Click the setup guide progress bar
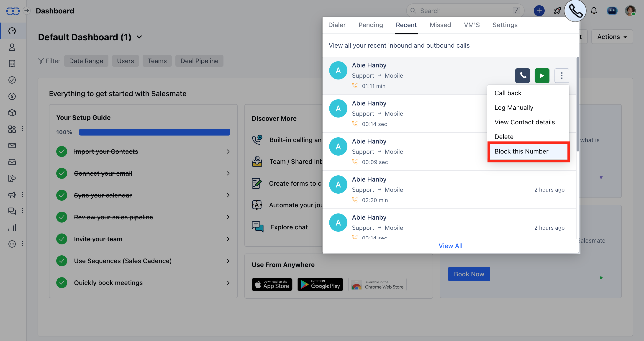The width and height of the screenshot is (644, 341). point(154,132)
